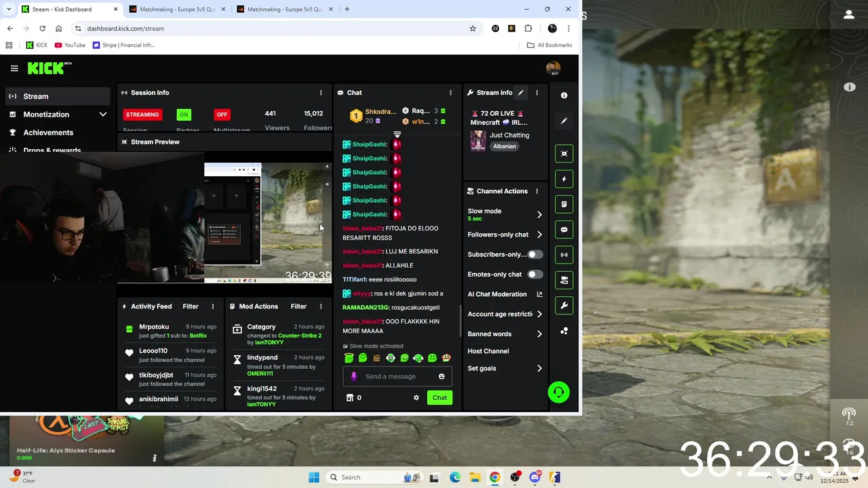Open the Windows Start menu
Image resolution: width=868 pixels, height=488 pixels.
(314, 477)
